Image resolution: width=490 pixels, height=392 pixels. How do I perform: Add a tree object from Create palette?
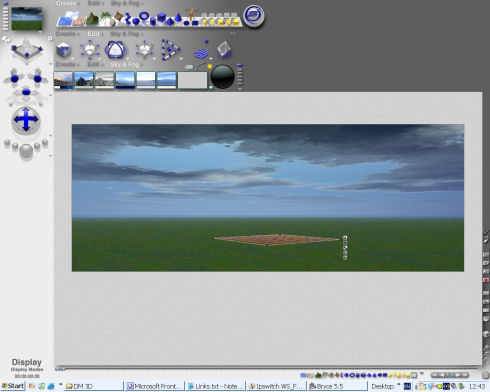[105, 18]
